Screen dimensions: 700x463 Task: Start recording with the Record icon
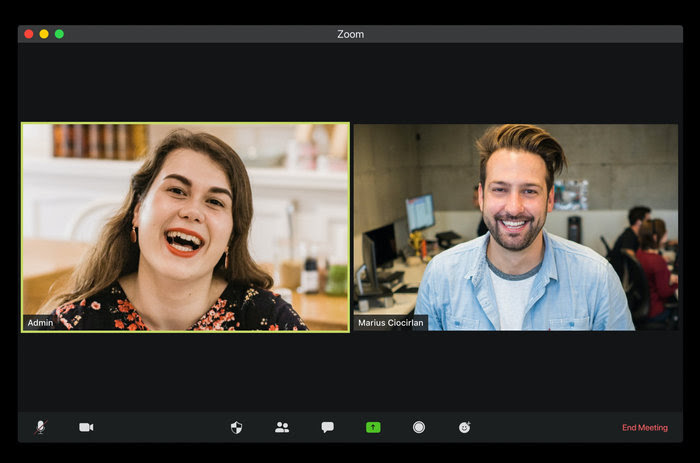[x=419, y=427]
